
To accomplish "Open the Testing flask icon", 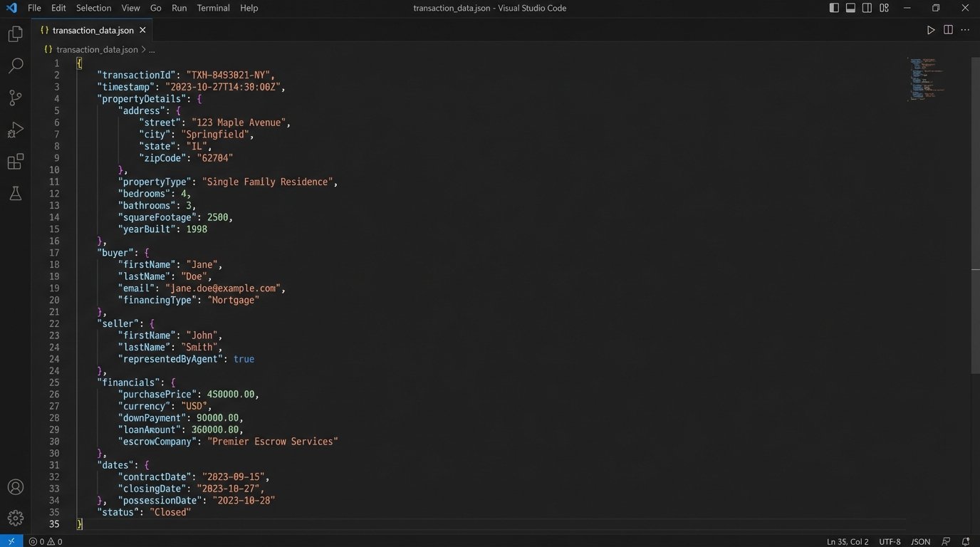I will pyautogui.click(x=15, y=193).
